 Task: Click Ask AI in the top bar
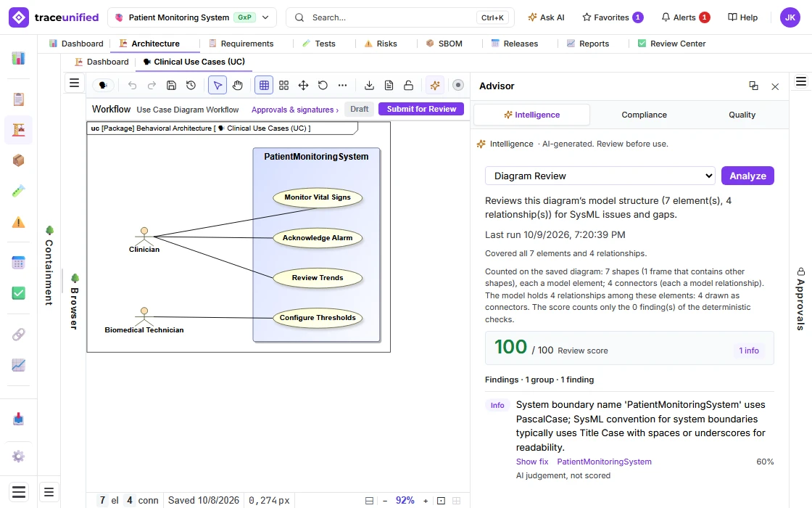[546, 17]
